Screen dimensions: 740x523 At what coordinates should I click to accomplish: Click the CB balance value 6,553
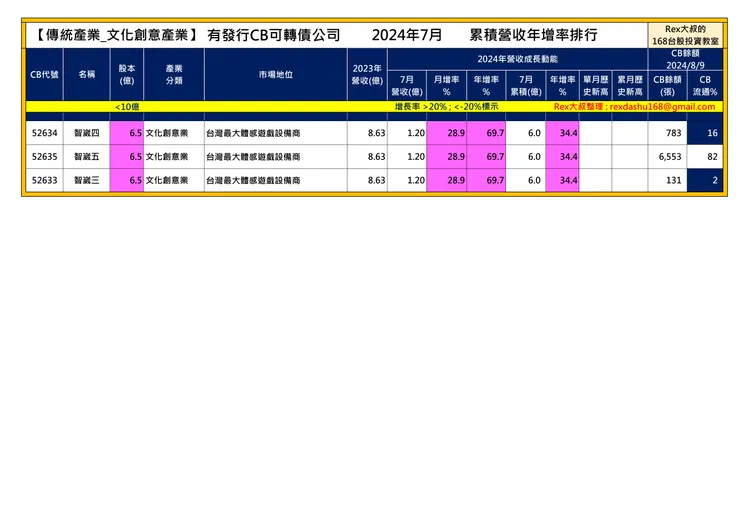[x=667, y=157]
